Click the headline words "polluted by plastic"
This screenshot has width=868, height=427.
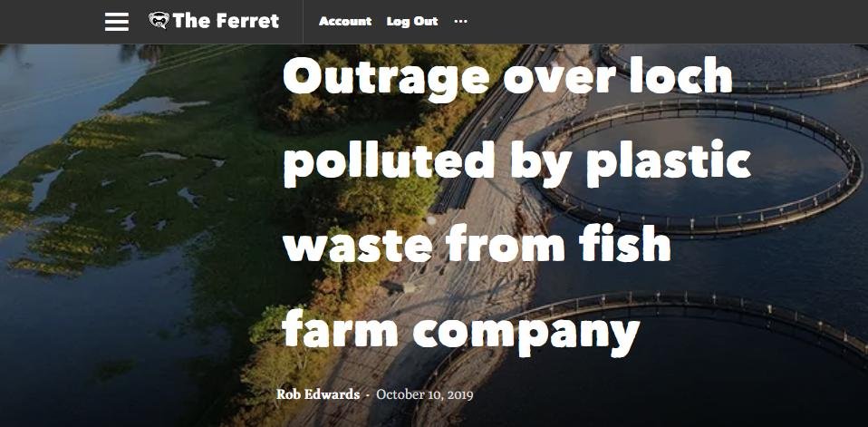point(517,160)
